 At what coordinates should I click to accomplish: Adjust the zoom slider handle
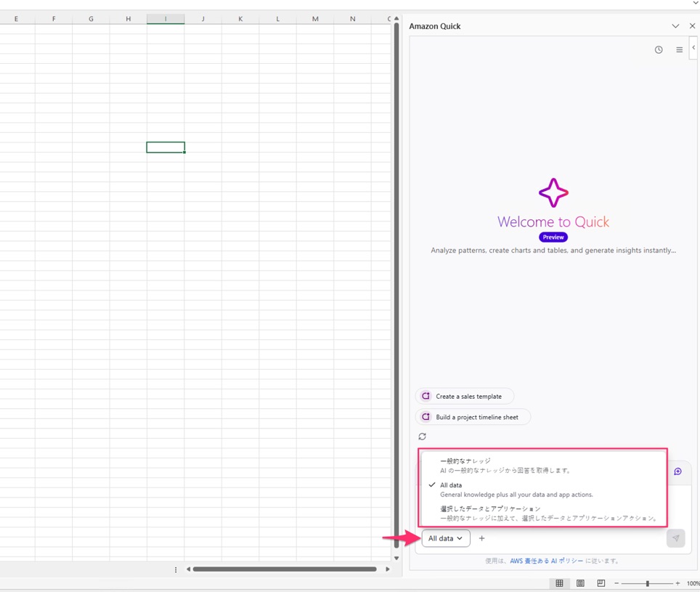647,583
